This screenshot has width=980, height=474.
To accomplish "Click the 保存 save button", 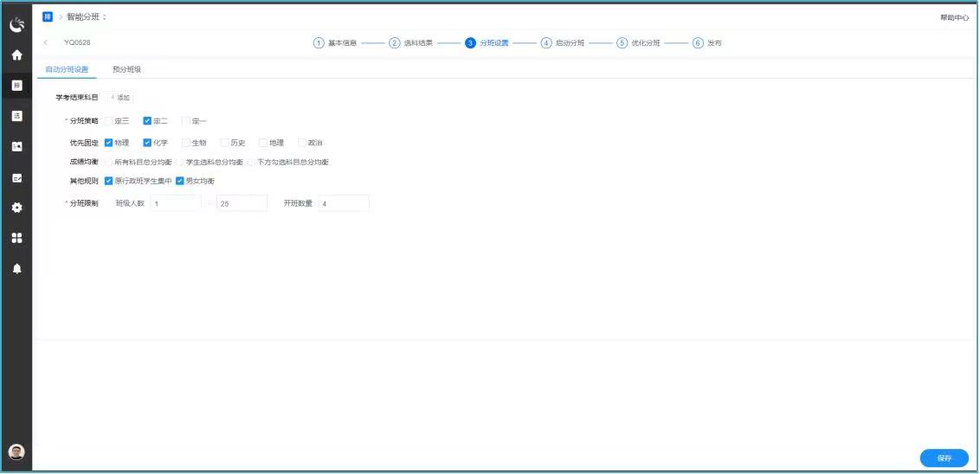I will point(944,458).
